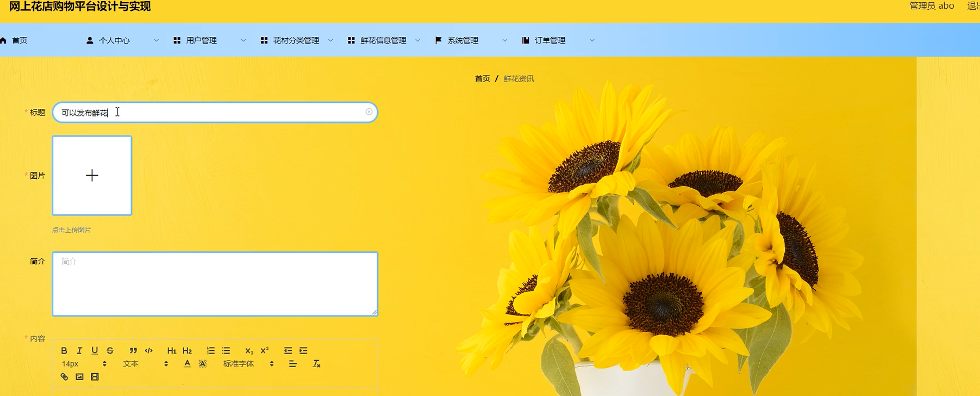Image resolution: width=980 pixels, height=396 pixels.
Task: Clear the 标题 field with its clear icon
Action: click(x=369, y=112)
